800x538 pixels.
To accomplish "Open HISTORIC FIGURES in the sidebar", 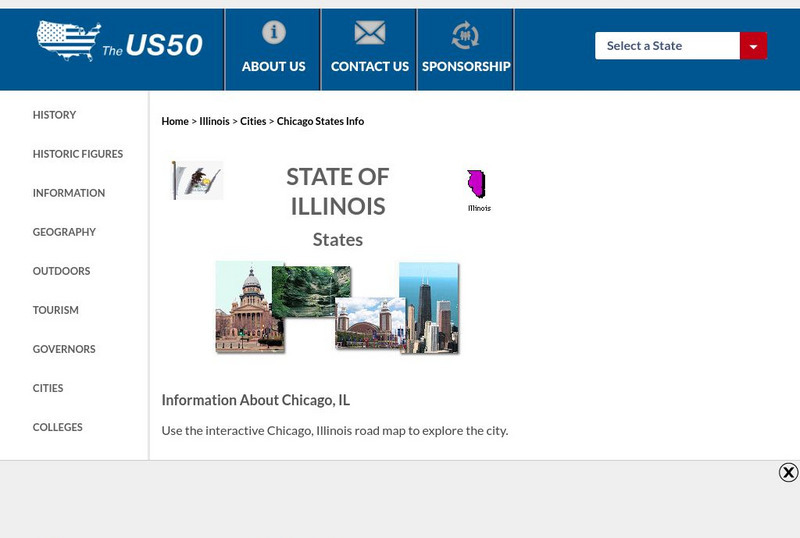I will tap(78, 154).
